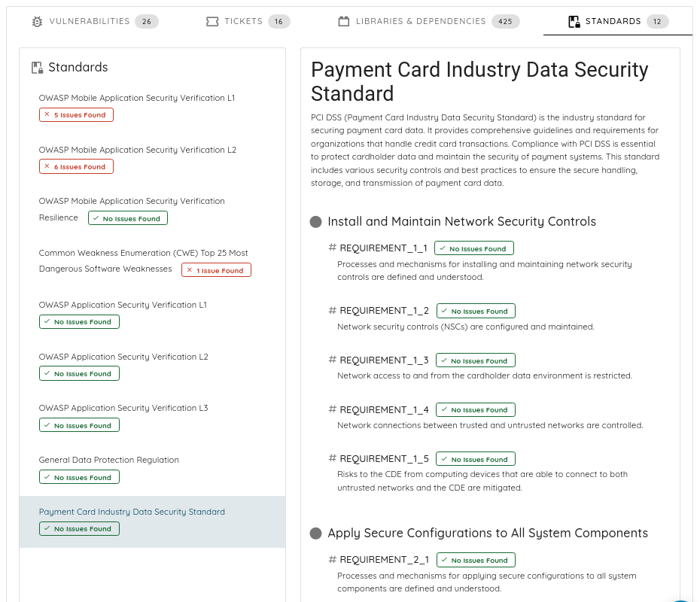Open the Vulnerabilities tab
700x602 pixels.
[x=95, y=21]
